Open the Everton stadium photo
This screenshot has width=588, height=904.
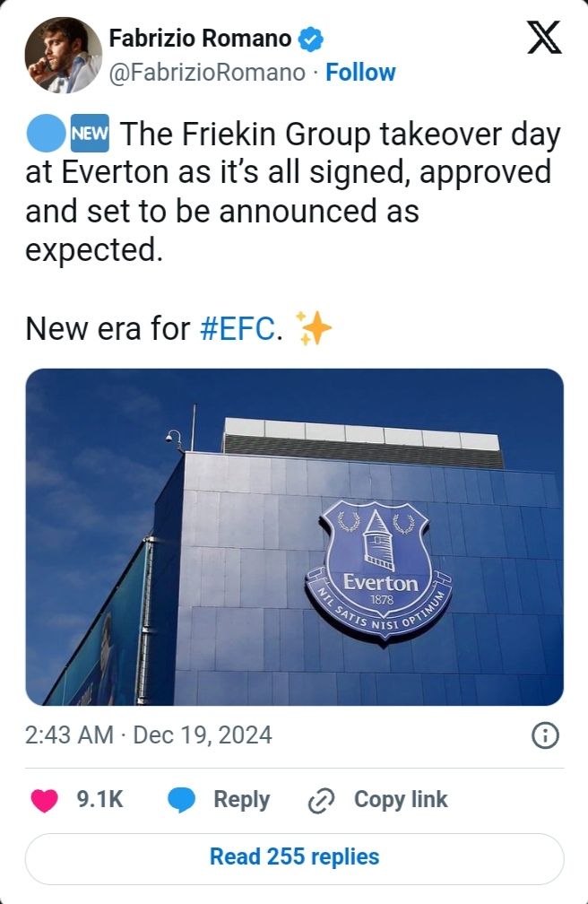(x=294, y=536)
